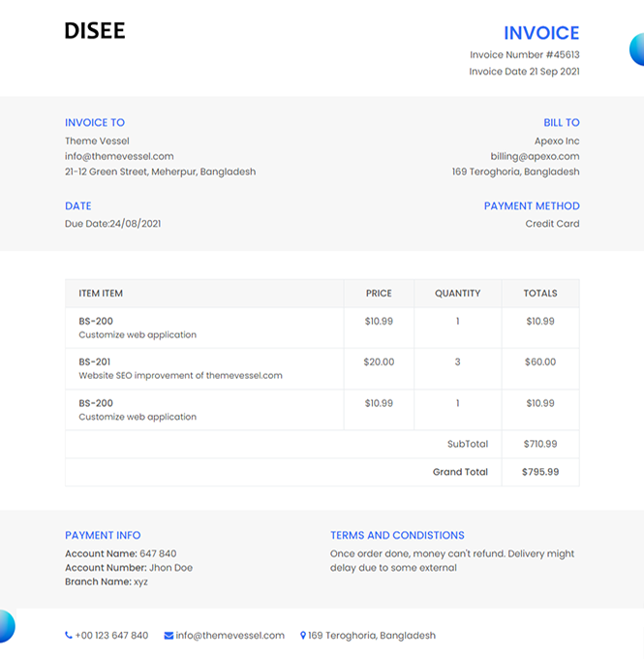Click the QUANTITY column header
The height and width of the screenshot is (659, 644).
click(x=457, y=294)
